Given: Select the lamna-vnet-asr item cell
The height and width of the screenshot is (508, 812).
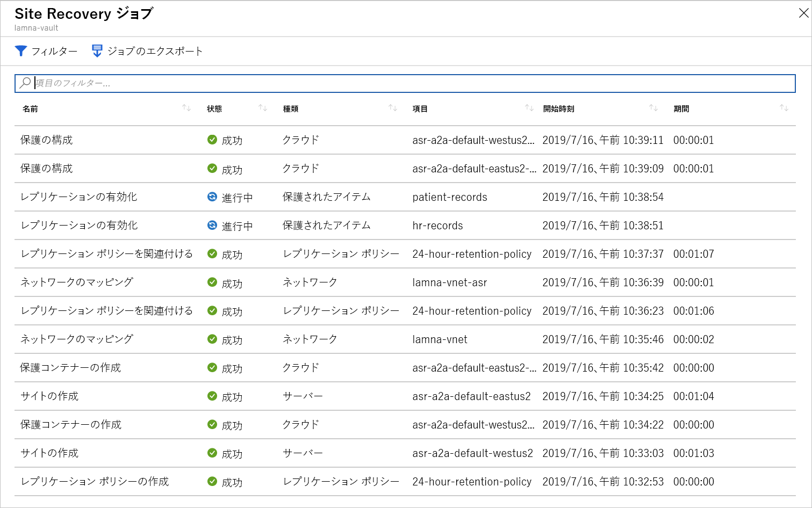Looking at the screenshot, I should click(450, 282).
